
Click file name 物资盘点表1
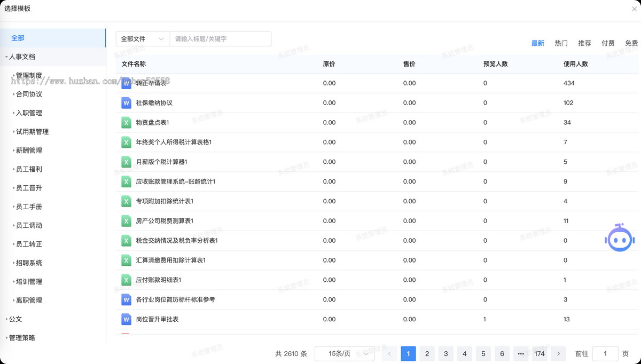(153, 122)
